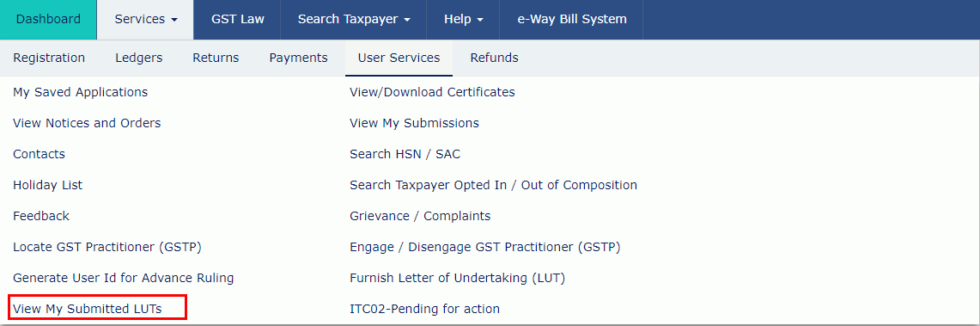980x326 pixels.
Task: Open View Notices and Orders
Action: 87,123
